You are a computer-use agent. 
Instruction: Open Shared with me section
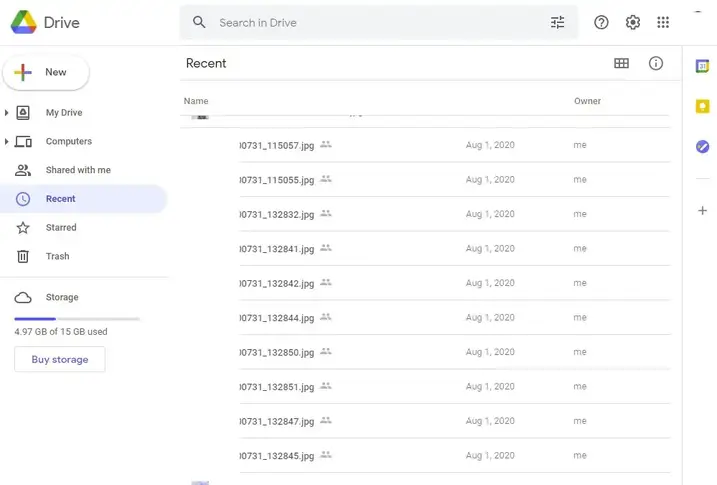pos(78,170)
